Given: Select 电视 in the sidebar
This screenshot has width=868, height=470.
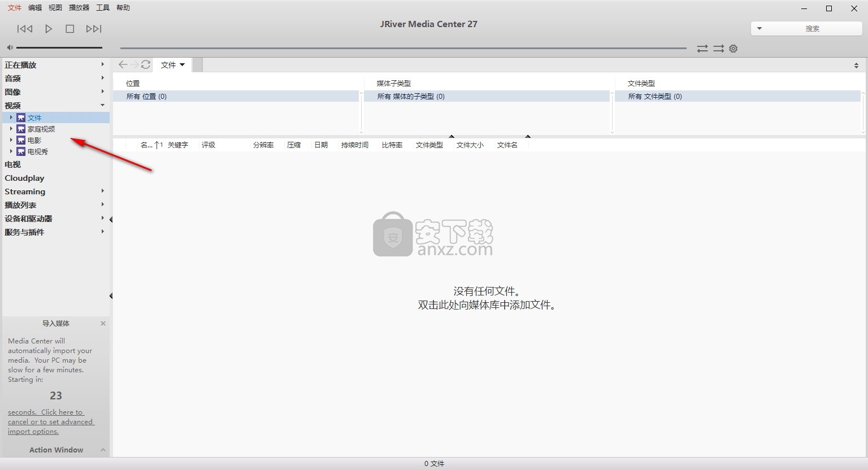Looking at the screenshot, I should coord(12,164).
